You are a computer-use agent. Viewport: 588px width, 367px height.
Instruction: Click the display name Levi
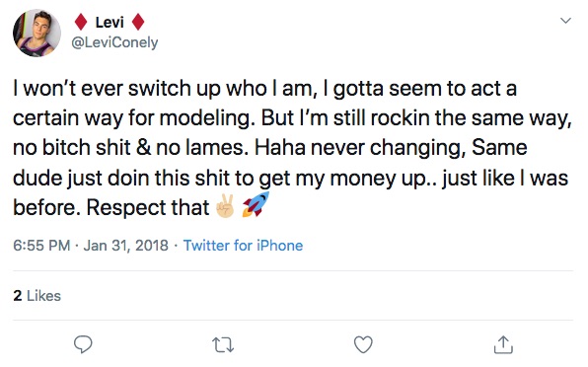[x=110, y=23]
